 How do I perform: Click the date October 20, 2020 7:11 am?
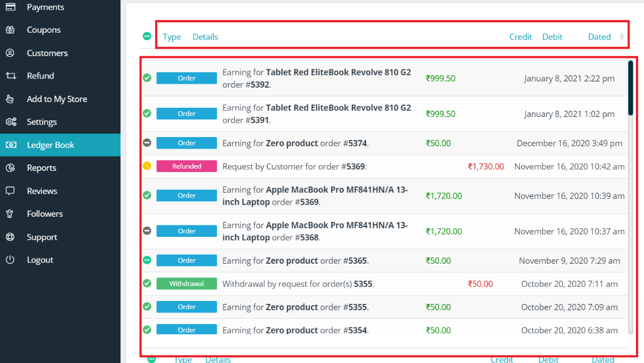pyautogui.click(x=569, y=284)
